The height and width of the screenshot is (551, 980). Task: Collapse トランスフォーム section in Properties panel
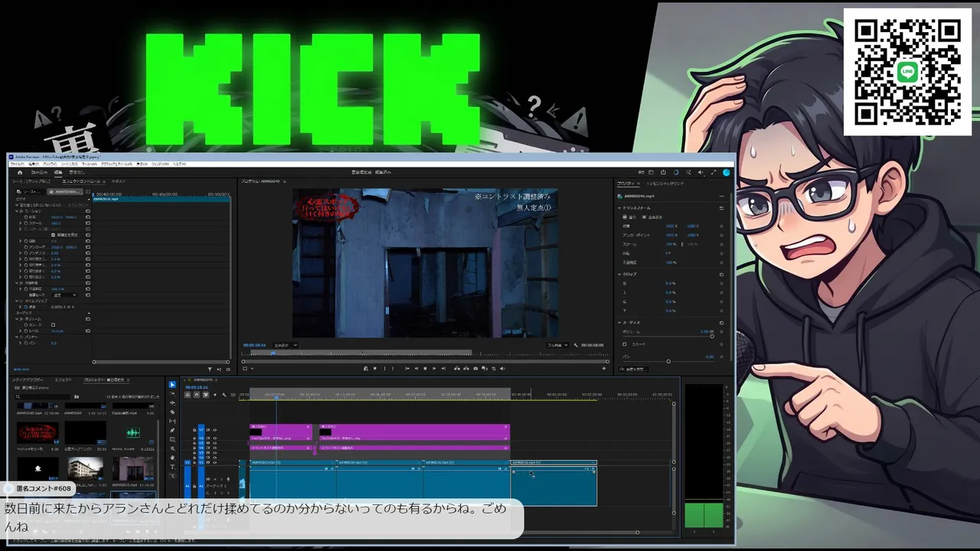pos(620,208)
